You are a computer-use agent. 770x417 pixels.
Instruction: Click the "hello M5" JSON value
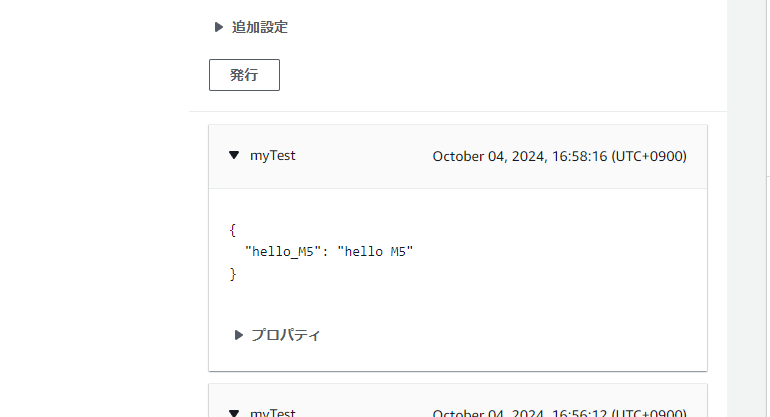375,252
